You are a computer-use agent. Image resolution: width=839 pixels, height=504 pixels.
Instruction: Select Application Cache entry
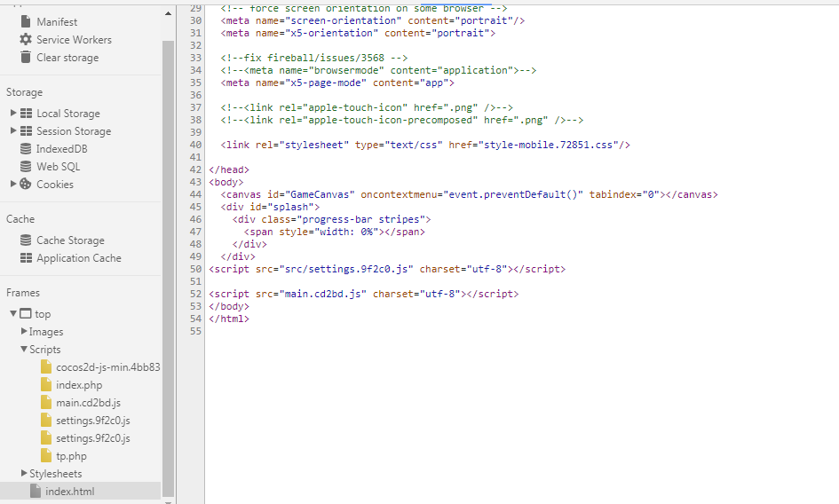79,258
